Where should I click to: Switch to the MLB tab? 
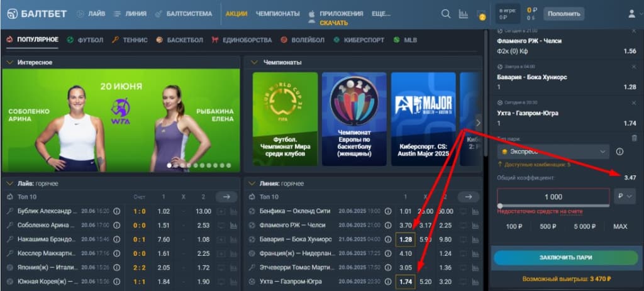pos(405,40)
